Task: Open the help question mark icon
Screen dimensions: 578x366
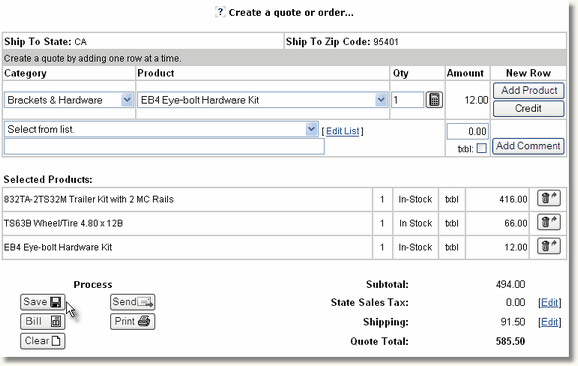Action: [x=220, y=12]
